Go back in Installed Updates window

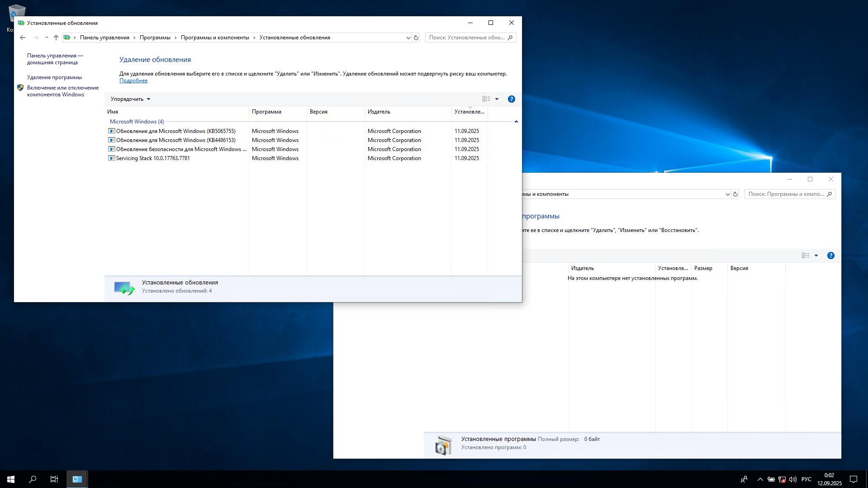[x=23, y=38]
